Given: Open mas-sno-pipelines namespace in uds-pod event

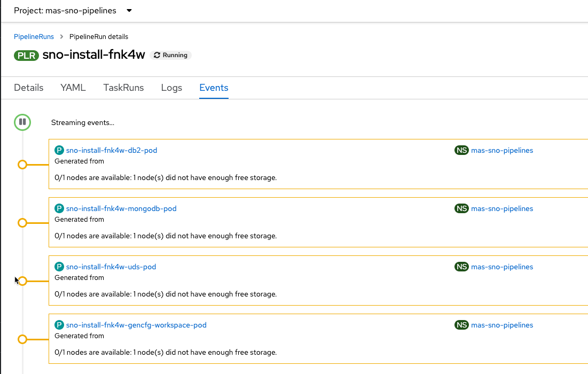Looking at the screenshot, I should point(502,267).
